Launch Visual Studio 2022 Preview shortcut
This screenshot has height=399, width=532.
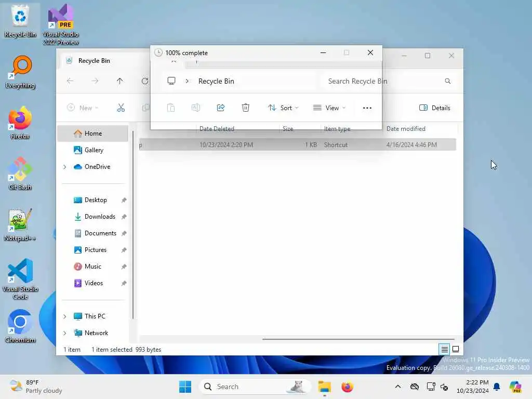click(x=60, y=24)
